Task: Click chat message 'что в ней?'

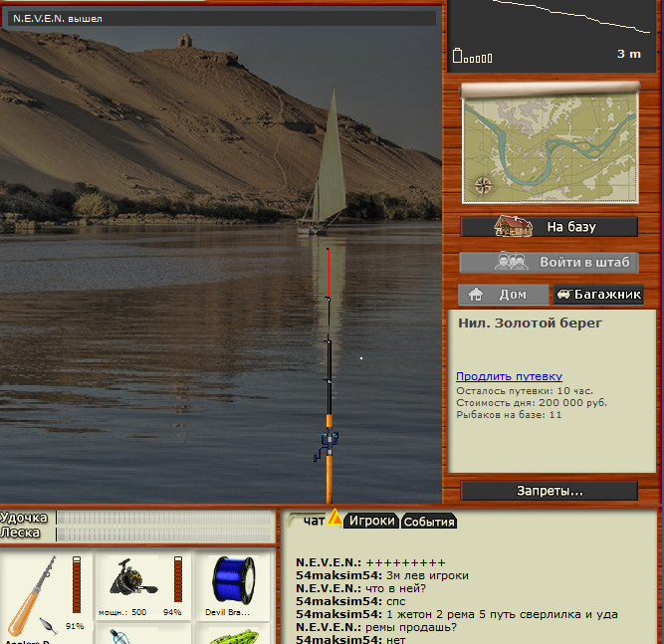Action: click(x=395, y=588)
